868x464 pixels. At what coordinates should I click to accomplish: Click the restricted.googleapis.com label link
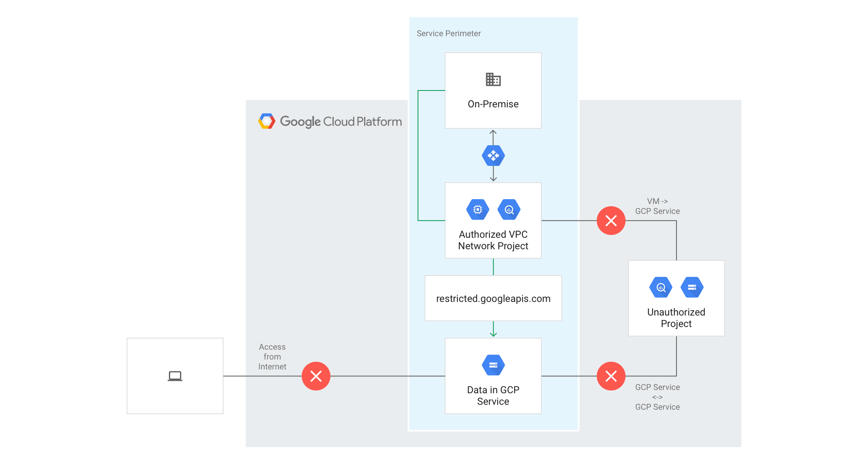pyautogui.click(x=492, y=298)
